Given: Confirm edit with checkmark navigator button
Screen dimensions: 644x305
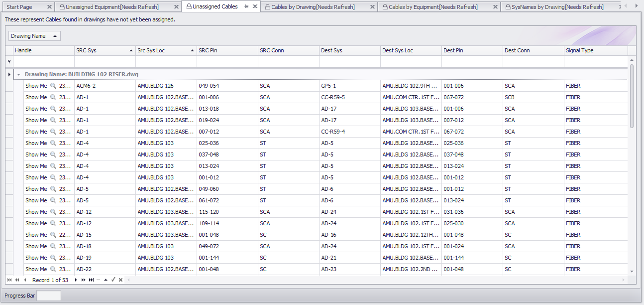Looking at the screenshot, I should tap(113, 280).
